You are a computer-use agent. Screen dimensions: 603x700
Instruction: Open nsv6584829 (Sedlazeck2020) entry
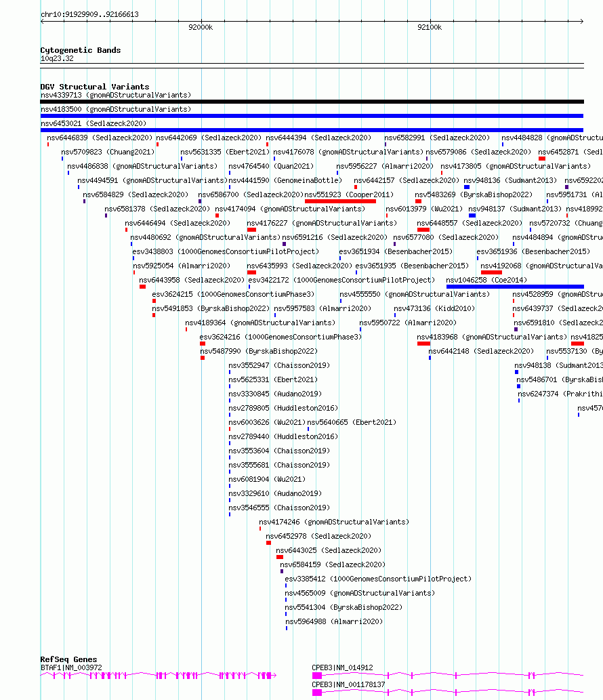136,195
